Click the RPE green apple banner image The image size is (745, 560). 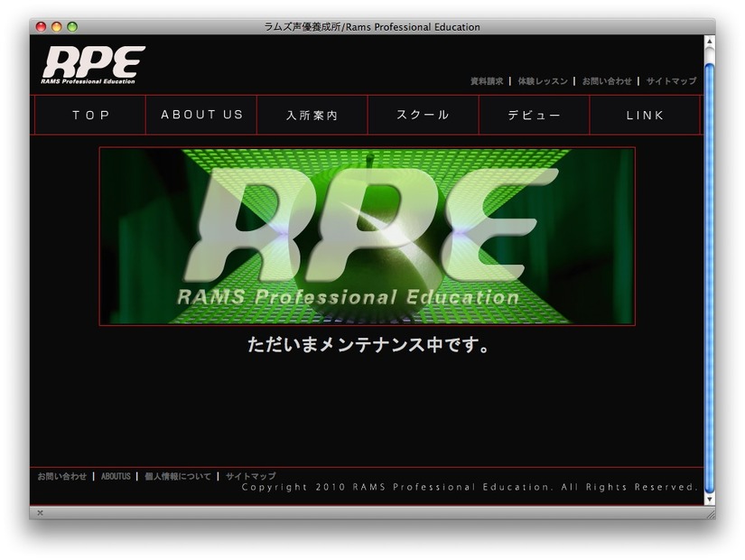pyautogui.click(x=367, y=237)
